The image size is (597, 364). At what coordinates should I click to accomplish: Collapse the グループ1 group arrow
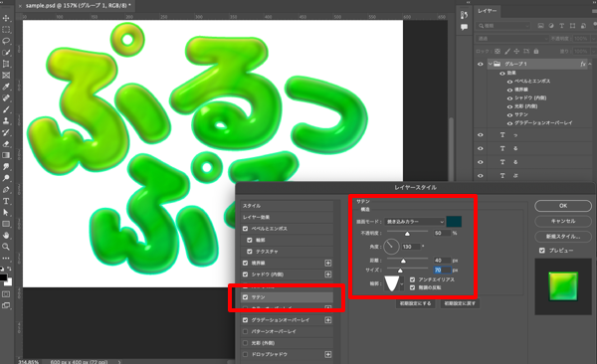coord(491,64)
